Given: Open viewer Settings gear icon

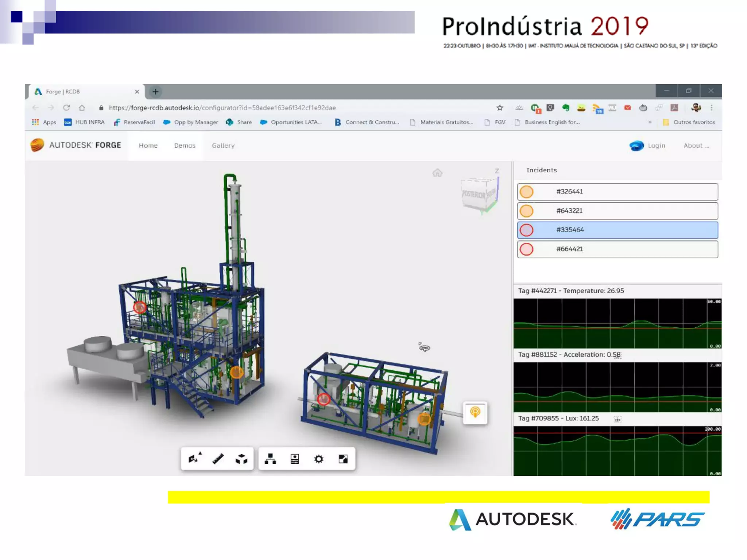Looking at the screenshot, I should tap(319, 459).
